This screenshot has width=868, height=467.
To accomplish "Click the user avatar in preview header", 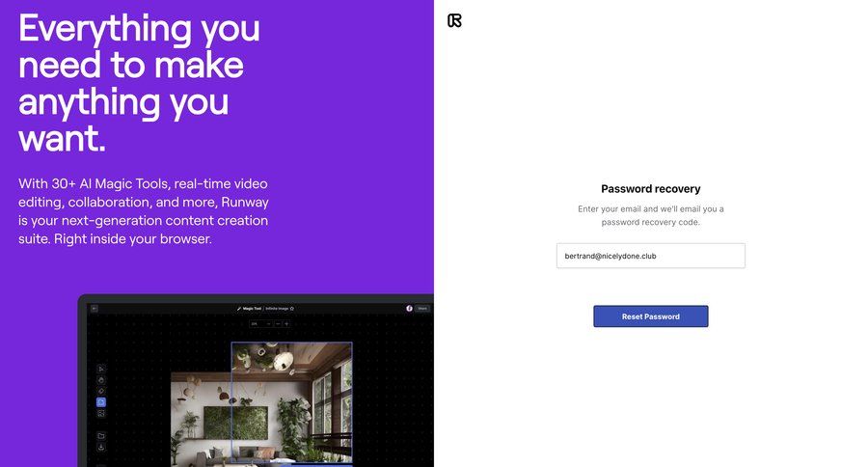I will (x=409, y=309).
